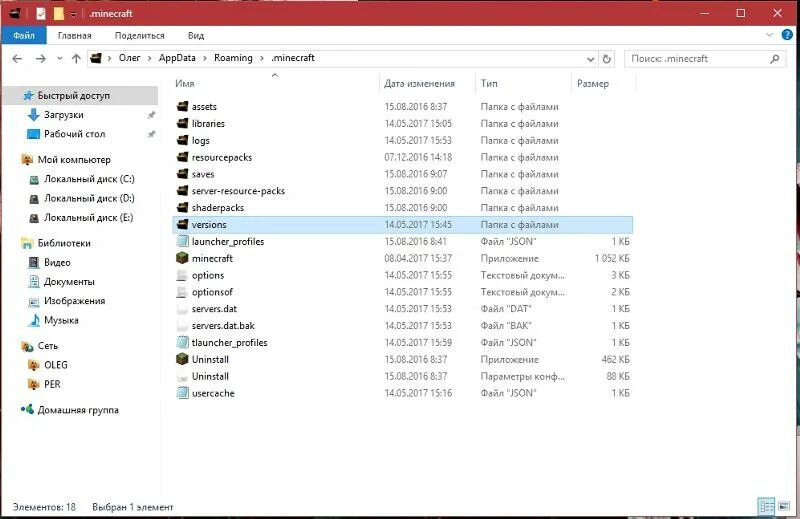
Task: Expand the Олег breadcrumb chevron
Action: point(149,58)
